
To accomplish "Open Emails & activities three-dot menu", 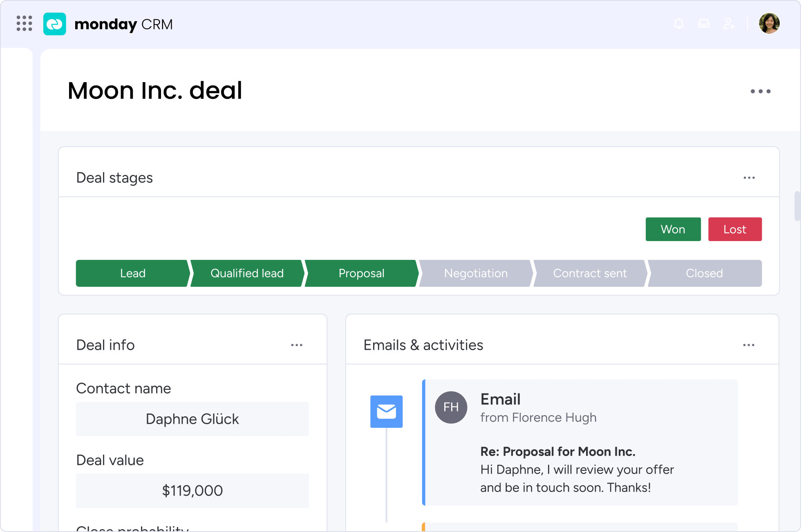I will point(748,345).
